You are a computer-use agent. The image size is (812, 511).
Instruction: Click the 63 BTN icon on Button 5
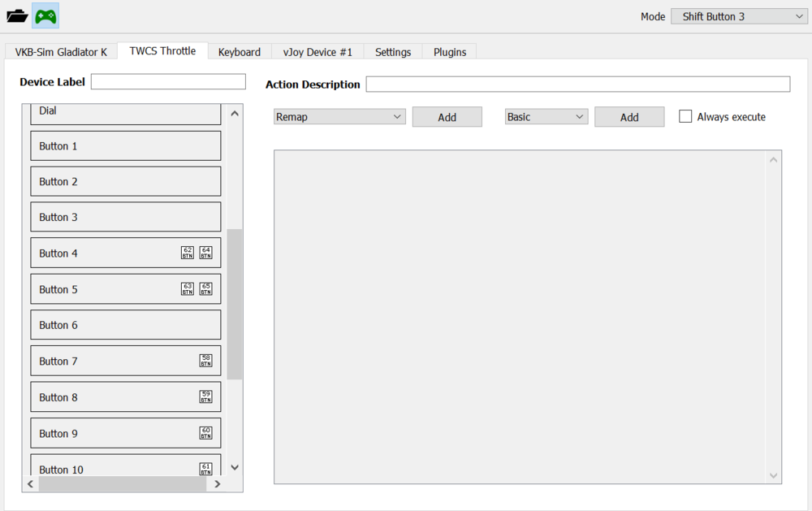click(188, 288)
